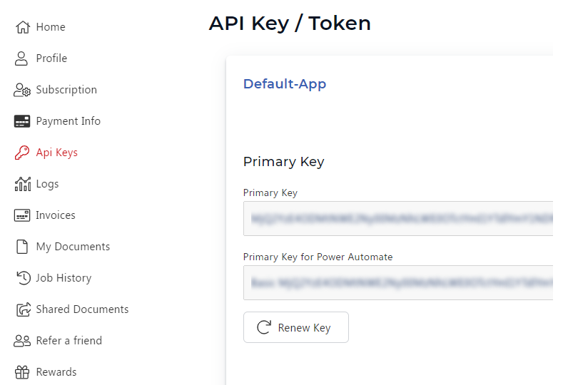Select the Primary Key for Power Automate field
This screenshot has height=385, width=588.
click(398, 283)
